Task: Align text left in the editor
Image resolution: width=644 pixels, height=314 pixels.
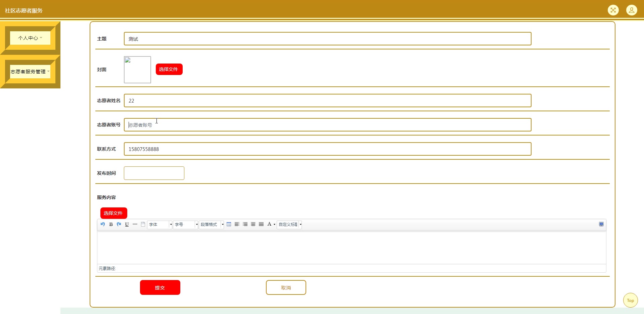Action: coord(237,224)
